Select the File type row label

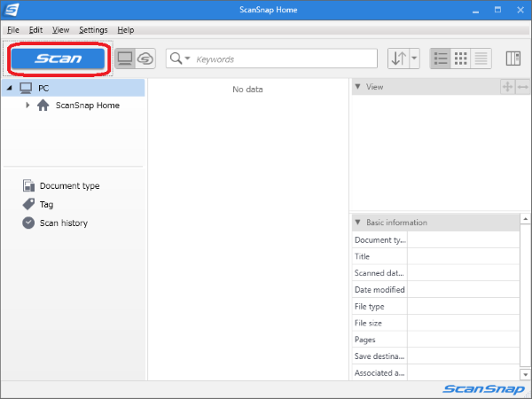pyautogui.click(x=370, y=307)
